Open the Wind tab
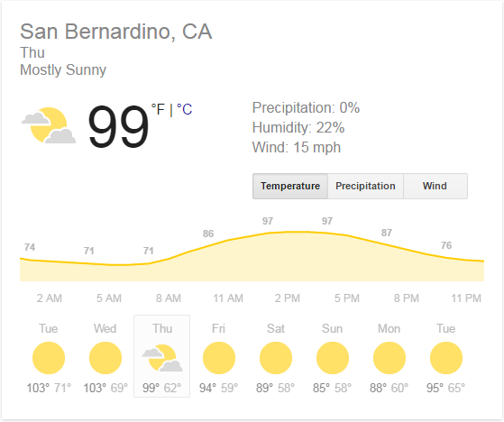 435,186
